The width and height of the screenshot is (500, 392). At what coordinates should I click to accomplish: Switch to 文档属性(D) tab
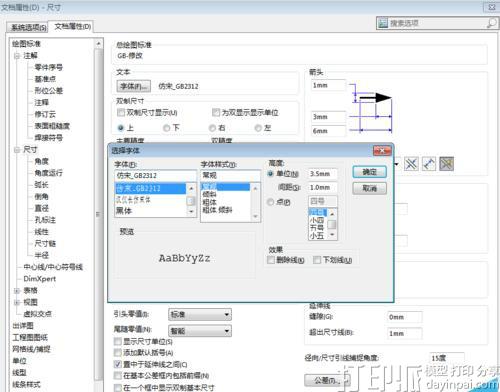(73, 26)
